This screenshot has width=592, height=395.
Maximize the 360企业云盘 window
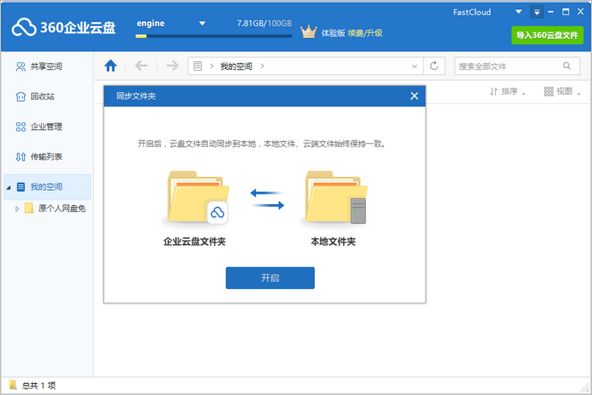(x=566, y=12)
